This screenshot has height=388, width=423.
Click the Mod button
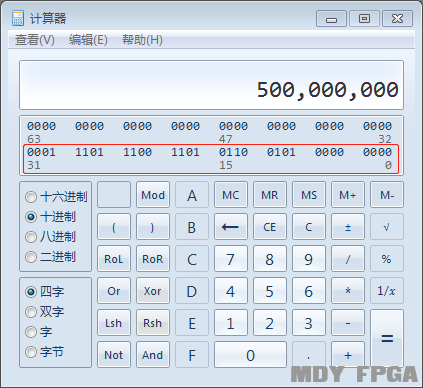click(153, 195)
